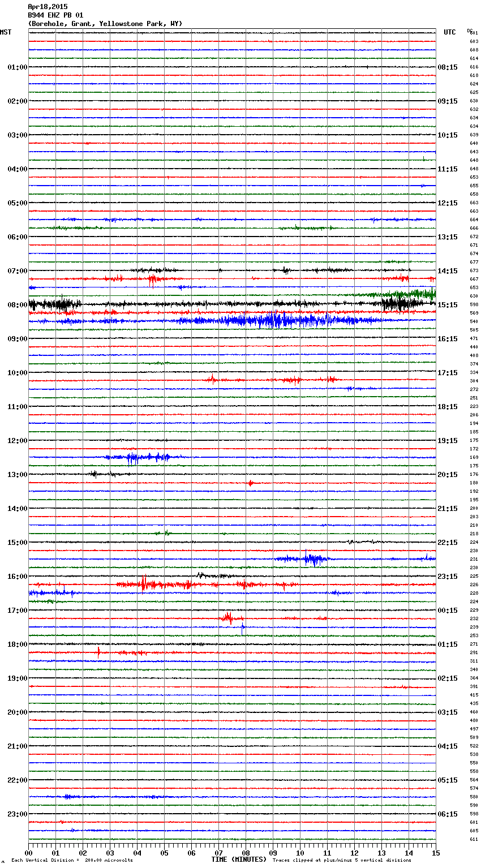
Task: Select the 09:15 UTC time label
Action: point(448,101)
